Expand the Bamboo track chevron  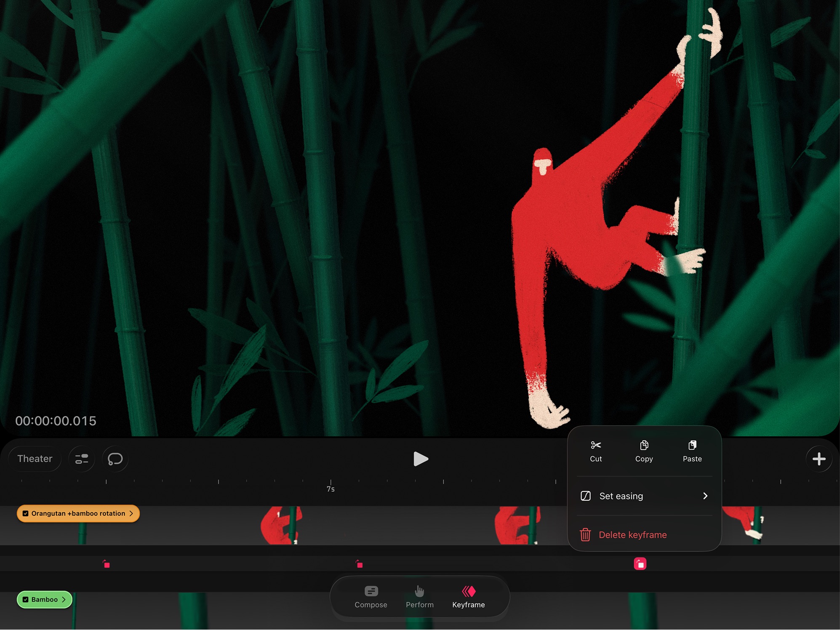pos(64,599)
